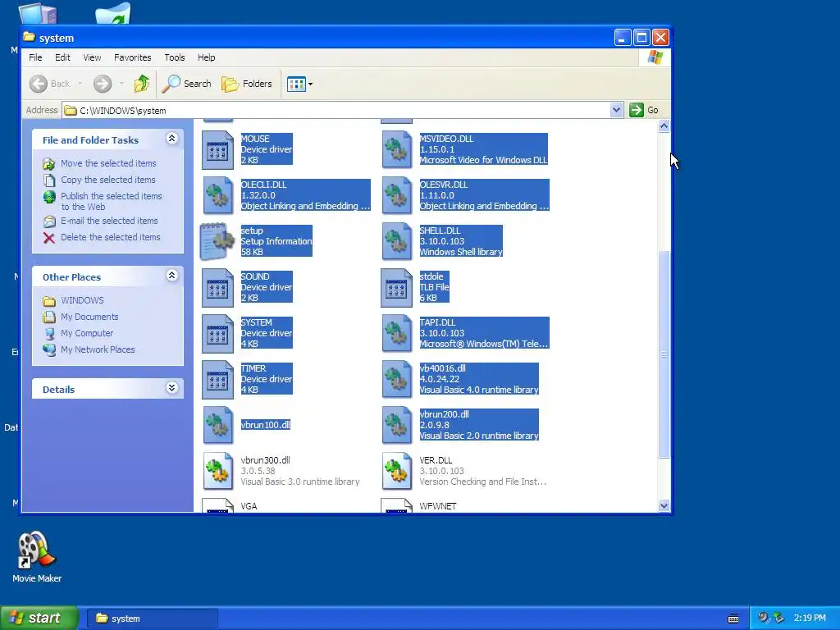Screen dimensions: 840x630
Task: Select the MSVIDEO.DLL file icon
Action: tap(397, 150)
